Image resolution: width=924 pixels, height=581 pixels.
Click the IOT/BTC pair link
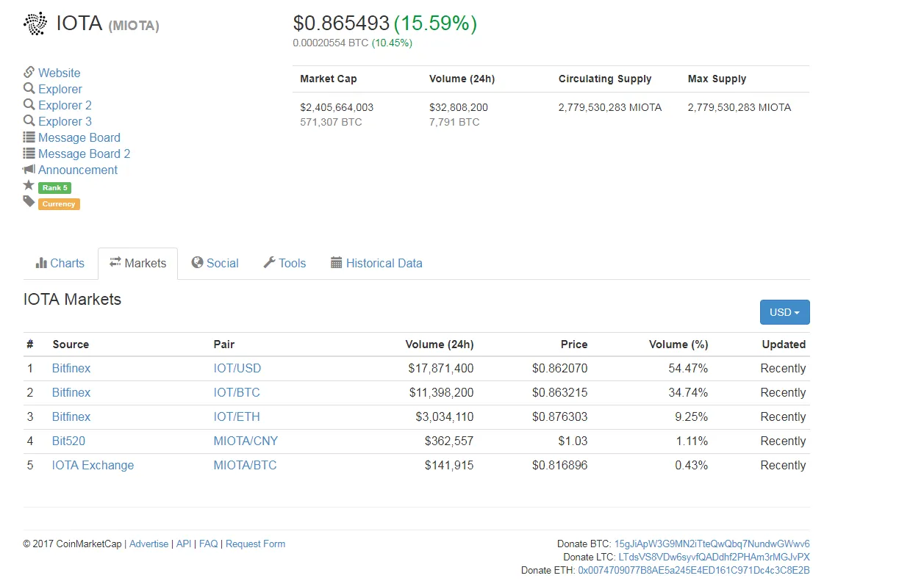coord(237,392)
